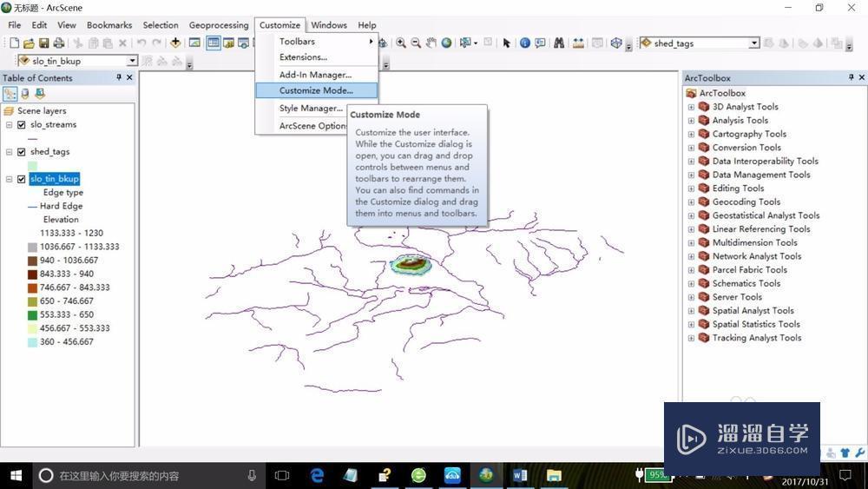868x489 pixels.
Task: Click the Table of Contents window toolbar icon
Action: (x=214, y=43)
